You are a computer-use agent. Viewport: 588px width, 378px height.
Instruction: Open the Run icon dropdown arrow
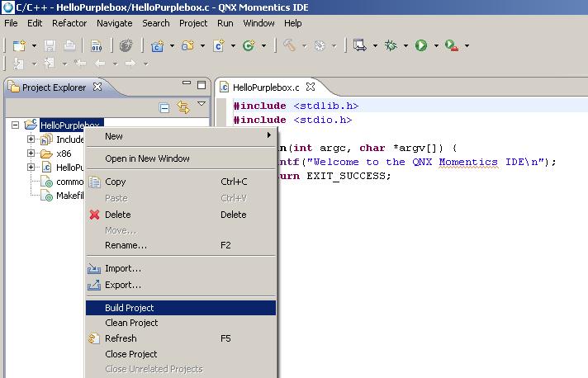coord(436,46)
